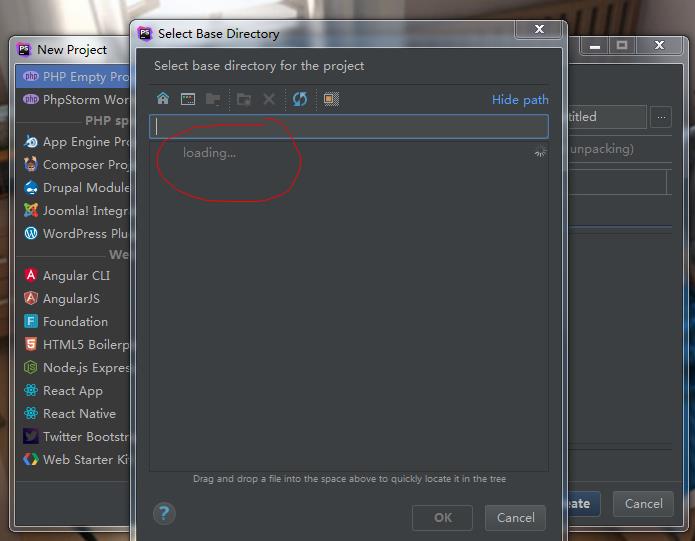Click the Node.js hexagon icon
695x541 pixels.
(31, 367)
